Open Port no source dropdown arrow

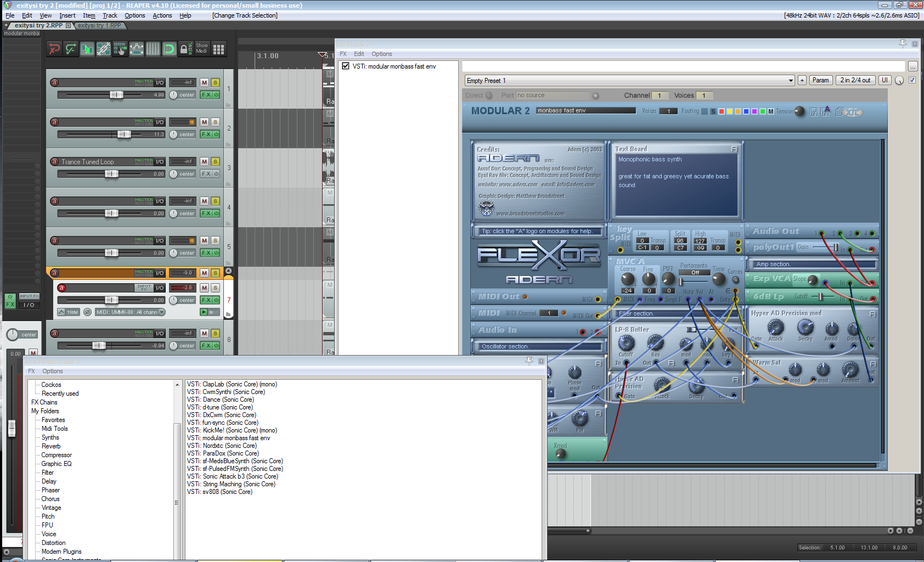pyautogui.click(x=595, y=95)
